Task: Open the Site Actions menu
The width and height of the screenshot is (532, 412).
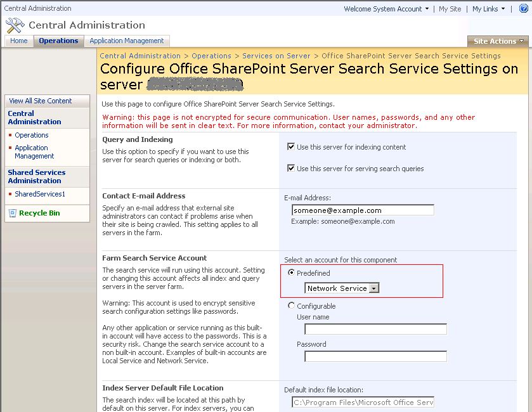Action: coord(498,41)
